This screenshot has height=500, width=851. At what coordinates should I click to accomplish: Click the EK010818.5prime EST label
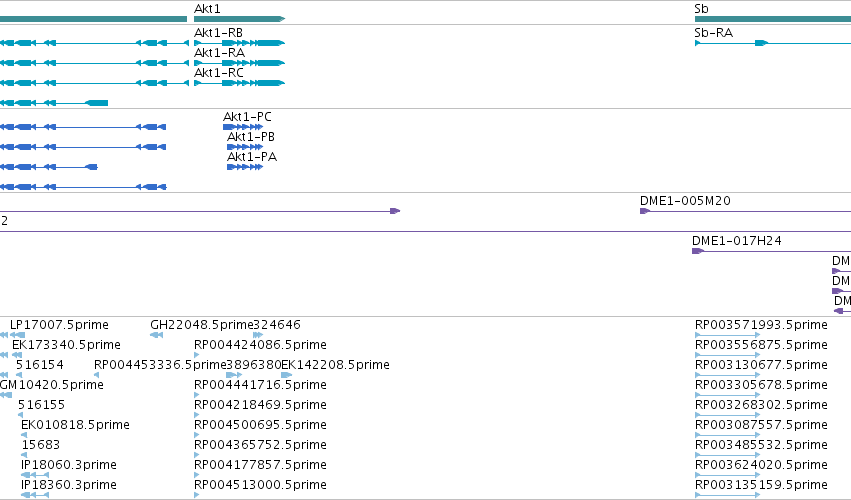point(75,425)
